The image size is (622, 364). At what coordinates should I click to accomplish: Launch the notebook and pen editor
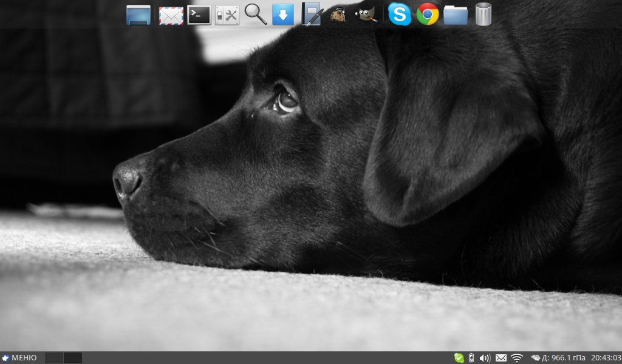coord(312,15)
